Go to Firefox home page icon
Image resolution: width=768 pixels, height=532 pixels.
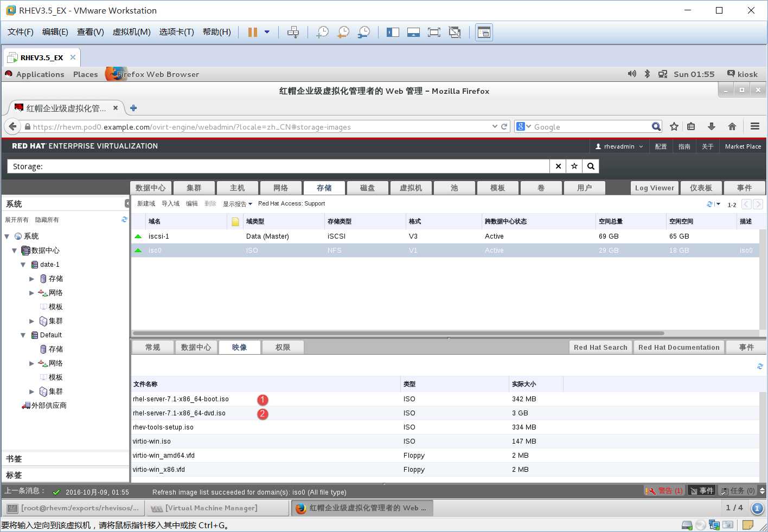[x=732, y=126]
